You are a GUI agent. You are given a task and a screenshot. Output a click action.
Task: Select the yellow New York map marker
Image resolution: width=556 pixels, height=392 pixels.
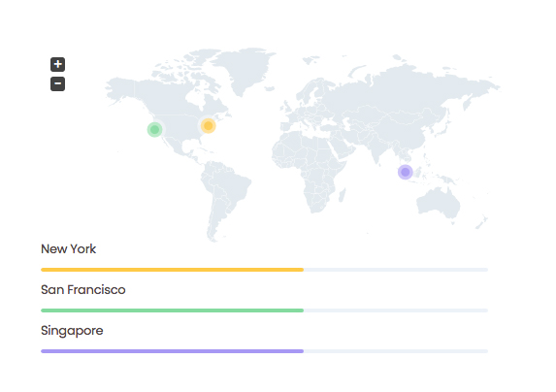[x=209, y=125]
